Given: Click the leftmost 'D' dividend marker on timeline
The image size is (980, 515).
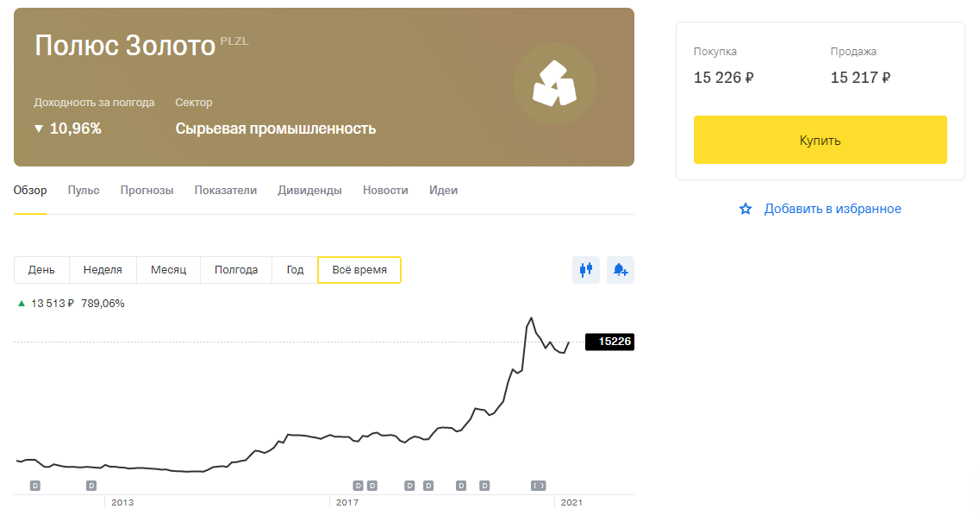Looking at the screenshot, I should click(34, 486).
